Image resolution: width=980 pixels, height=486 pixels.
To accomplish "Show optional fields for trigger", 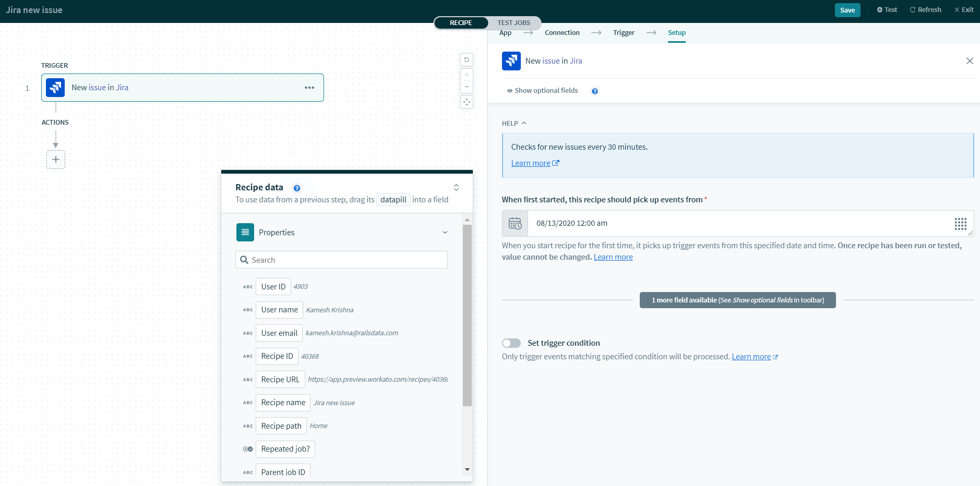I will pos(543,91).
